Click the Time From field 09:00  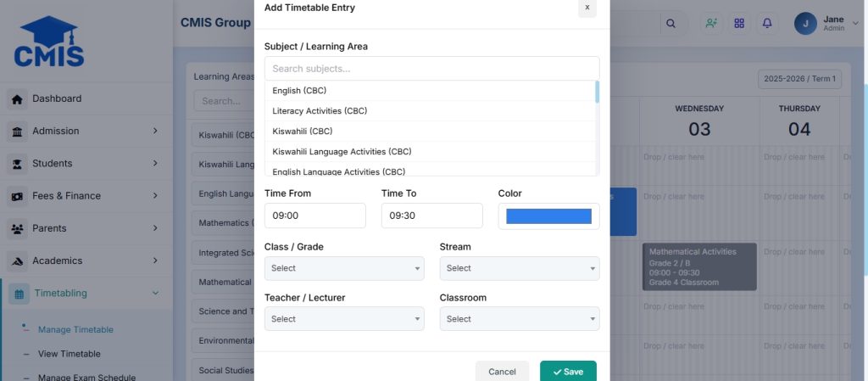click(315, 216)
